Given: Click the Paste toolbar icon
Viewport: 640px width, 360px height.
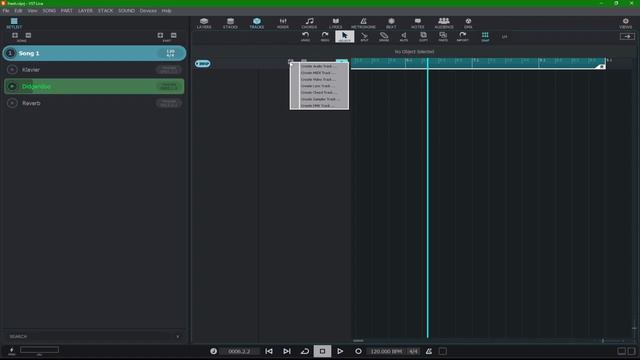Looking at the screenshot, I should [443, 37].
